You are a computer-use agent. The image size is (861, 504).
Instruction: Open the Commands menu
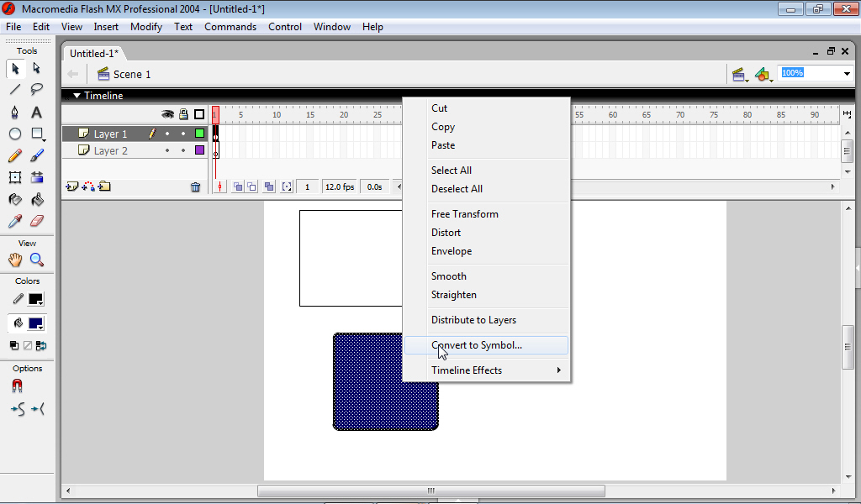pos(230,27)
